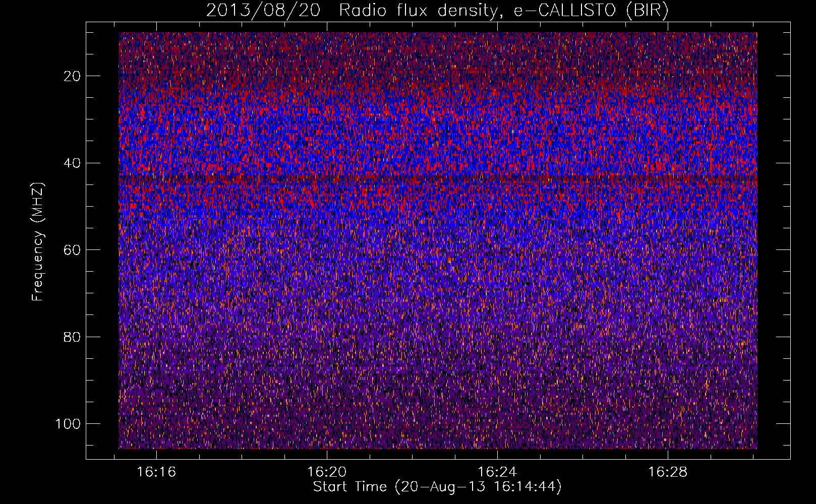Click the 16:28 time tick label

point(668,472)
